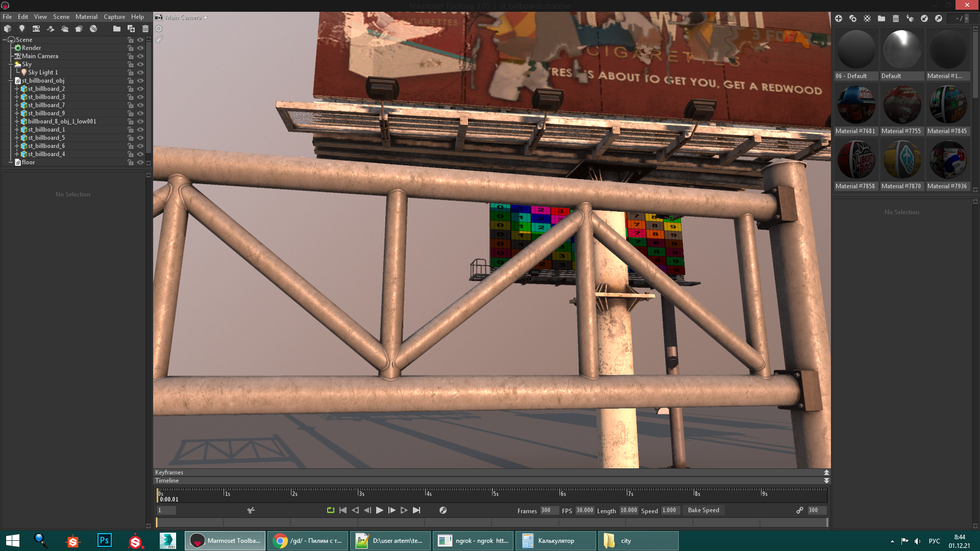Delete selected material with trash icon
Viewport: 980px width, 551px height.
pos(896,18)
